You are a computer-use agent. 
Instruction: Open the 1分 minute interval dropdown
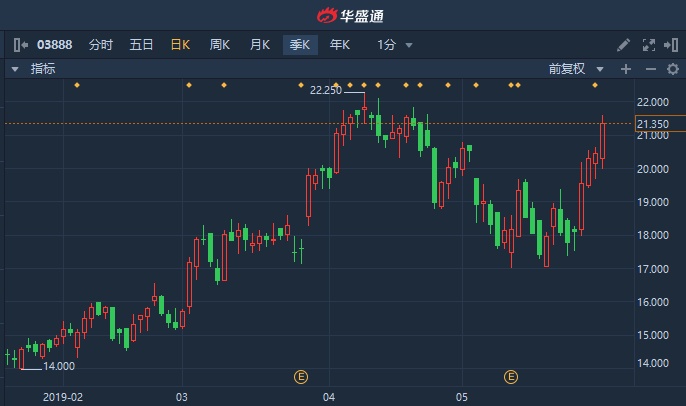(x=395, y=45)
